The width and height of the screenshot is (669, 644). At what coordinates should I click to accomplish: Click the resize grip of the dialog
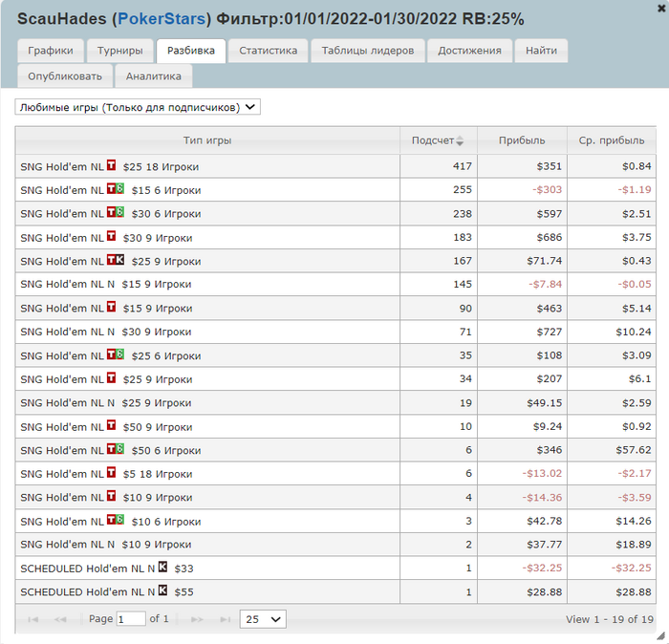[x=660, y=636]
